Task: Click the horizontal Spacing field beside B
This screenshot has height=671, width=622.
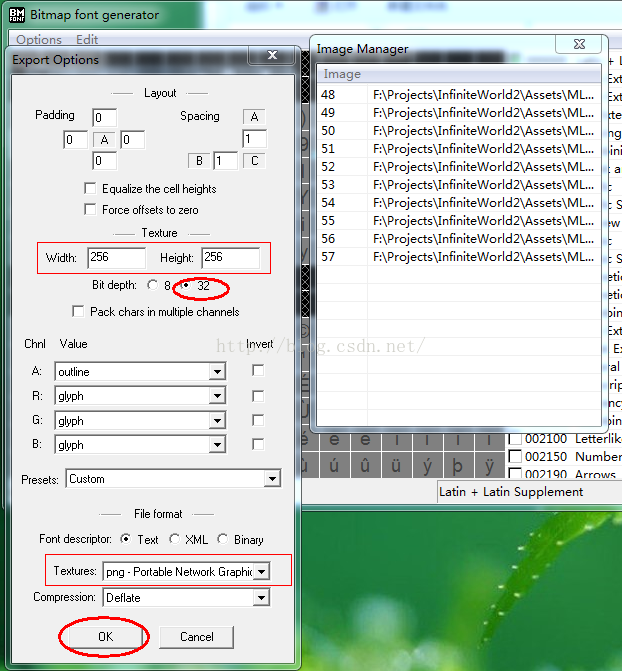Action: (226, 161)
